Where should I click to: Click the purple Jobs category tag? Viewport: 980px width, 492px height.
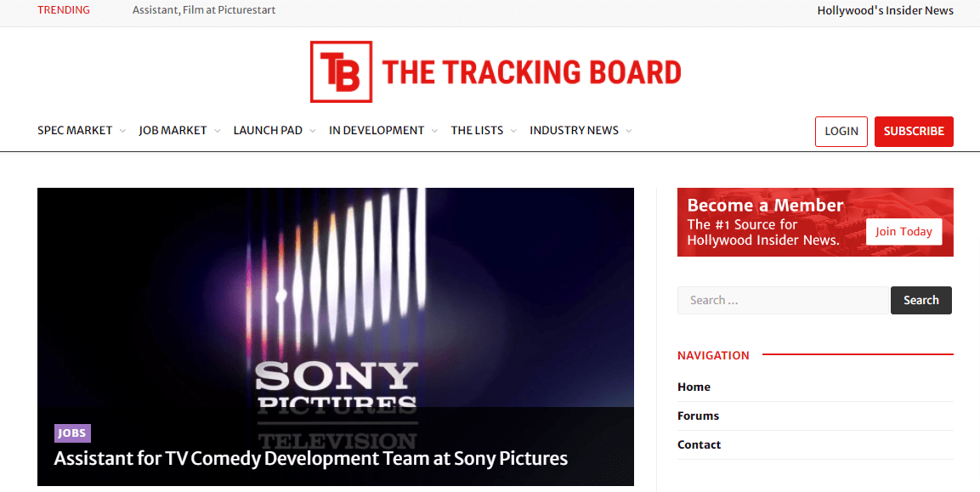(72, 433)
